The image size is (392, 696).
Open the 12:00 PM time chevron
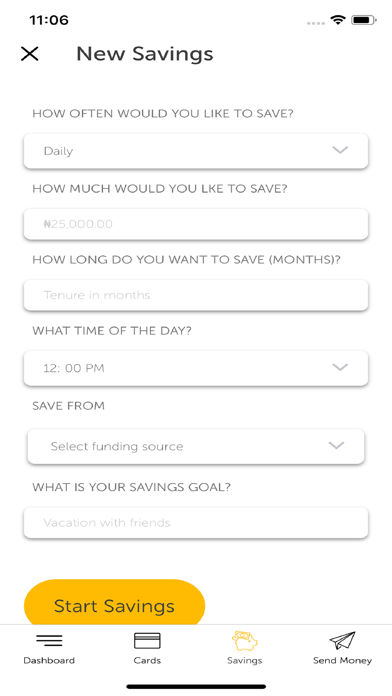[340, 367]
